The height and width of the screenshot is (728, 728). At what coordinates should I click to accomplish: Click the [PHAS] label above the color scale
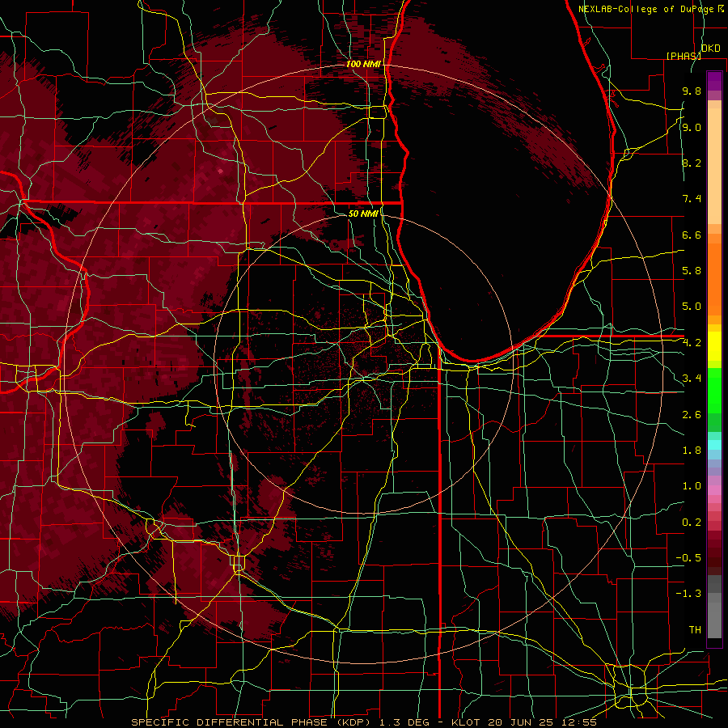coord(684,56)
